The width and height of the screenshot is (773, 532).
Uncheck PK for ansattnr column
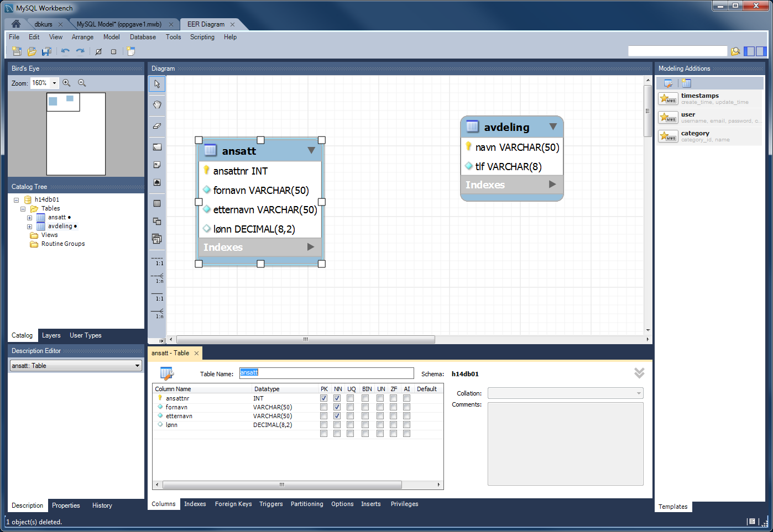pos(323,398)
